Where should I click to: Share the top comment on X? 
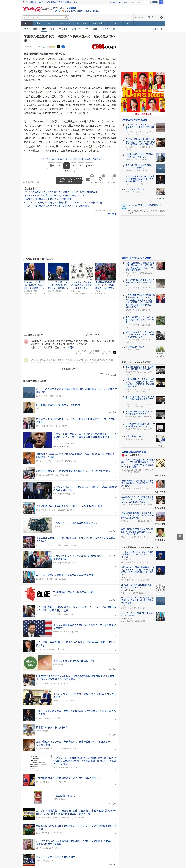[114, 352]
